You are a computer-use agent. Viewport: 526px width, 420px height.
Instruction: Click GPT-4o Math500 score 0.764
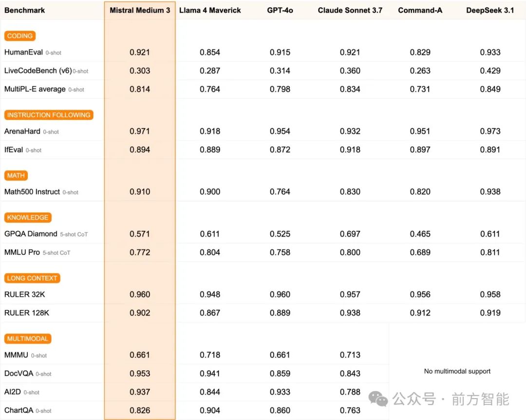click(x=280, y=191)
